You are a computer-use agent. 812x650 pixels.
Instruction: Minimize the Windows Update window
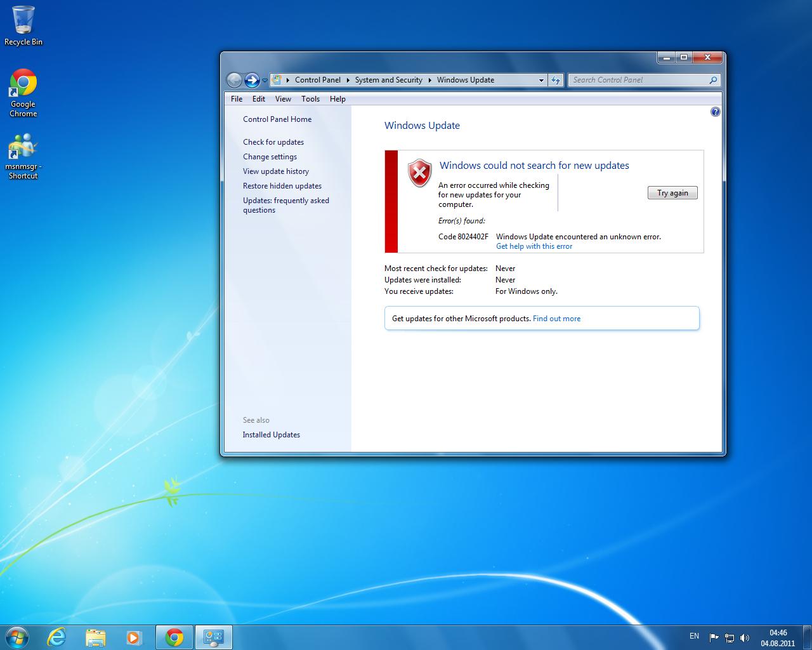coord(666,57)
